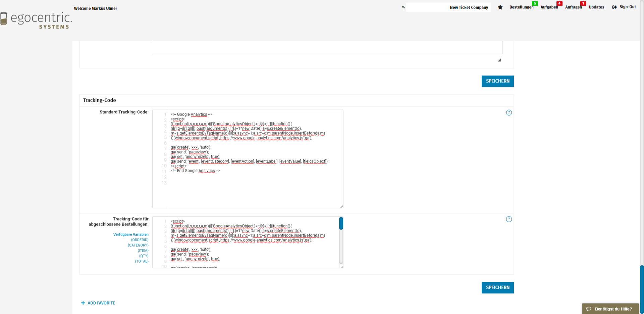644x314 pixels.
Task: Open help for Standard Tracking-Code
Action: 509,113
